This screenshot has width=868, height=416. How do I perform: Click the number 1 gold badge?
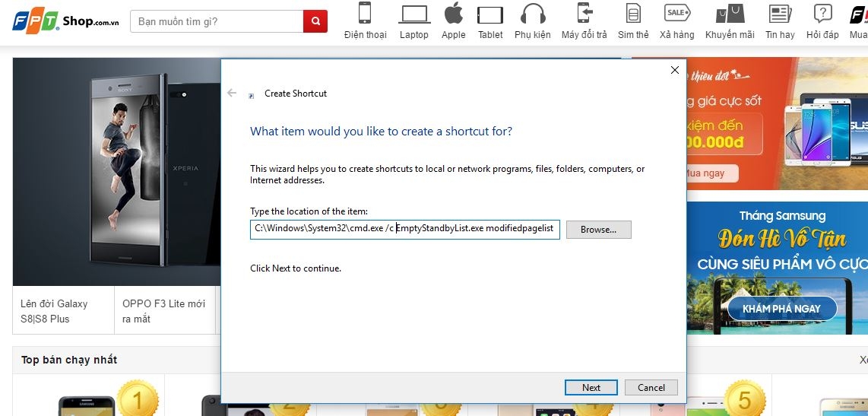click(138, 399)
